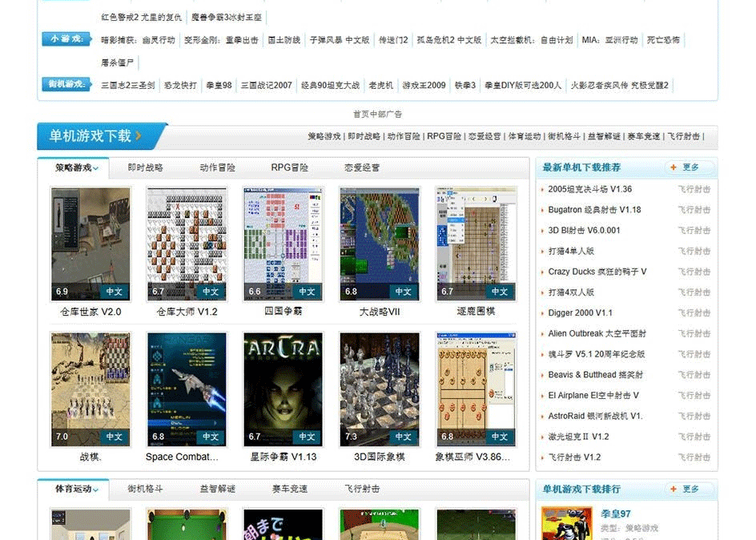
Task: Open 老虎机 arcade link
Action: click(381, 86)
